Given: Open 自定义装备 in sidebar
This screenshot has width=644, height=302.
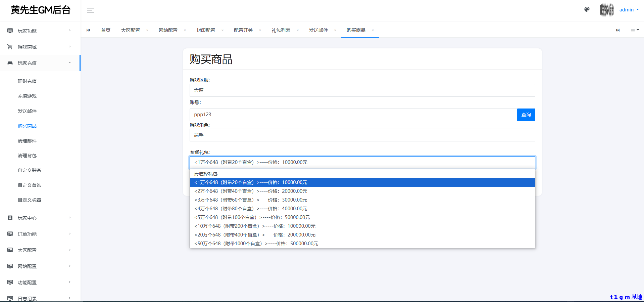Looking at the screenshot, I should [30, 170].
